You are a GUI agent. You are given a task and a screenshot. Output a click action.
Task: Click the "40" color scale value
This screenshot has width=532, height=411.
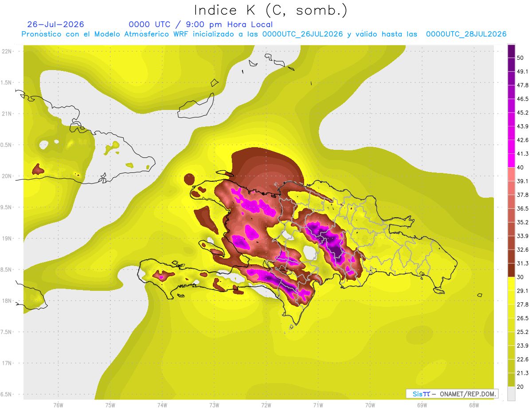(x=520, y=168)
